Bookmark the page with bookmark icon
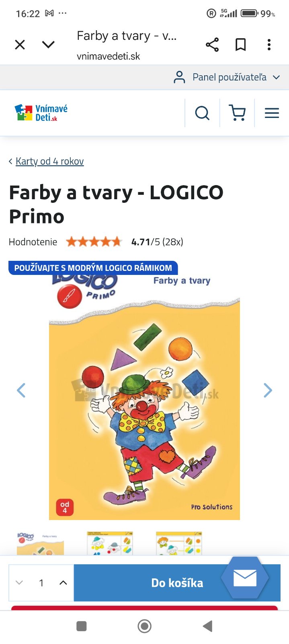The width and height of the screenshot is (289, 644). (240, 45)
